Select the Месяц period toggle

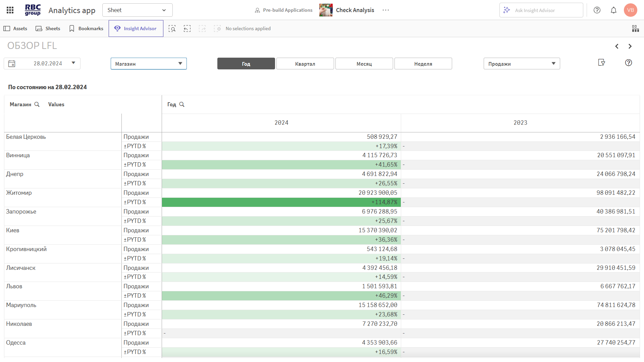point(364,64)
